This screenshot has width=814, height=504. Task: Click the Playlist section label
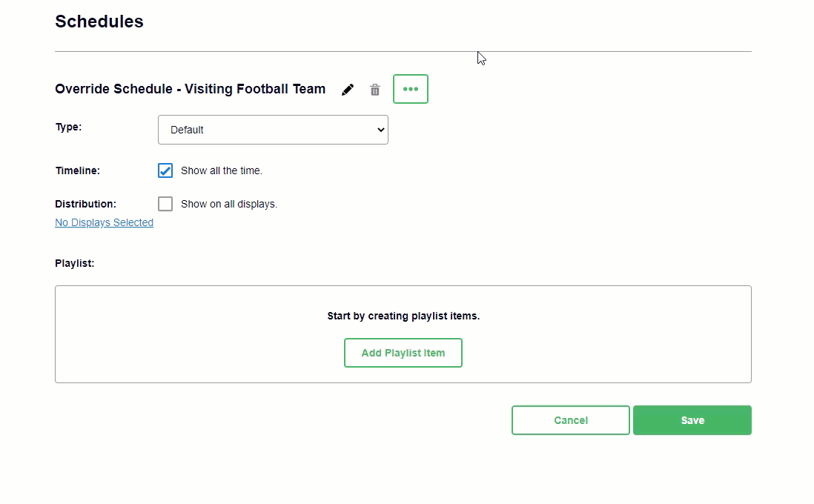[75, 263]
